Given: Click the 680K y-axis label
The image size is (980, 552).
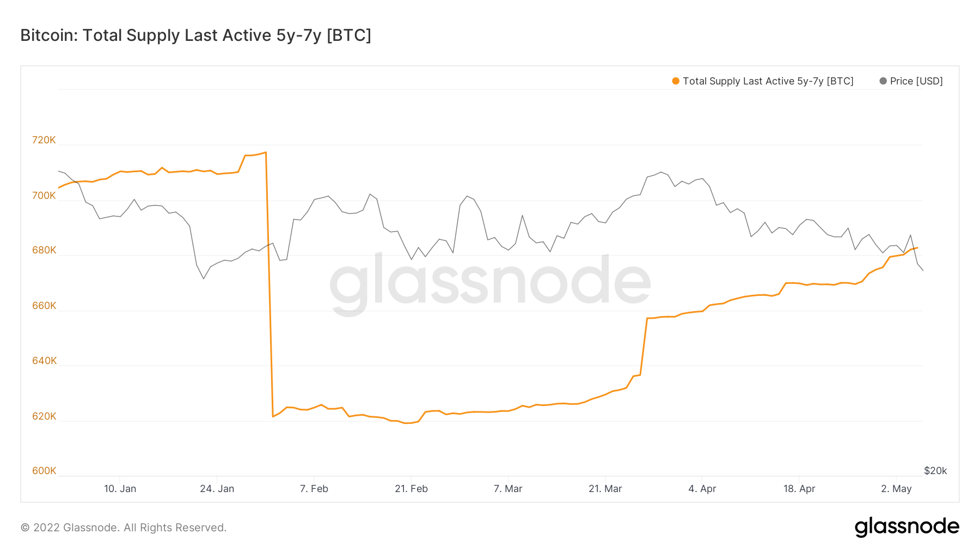Looking at the screenshot, I should coord(44,250).
